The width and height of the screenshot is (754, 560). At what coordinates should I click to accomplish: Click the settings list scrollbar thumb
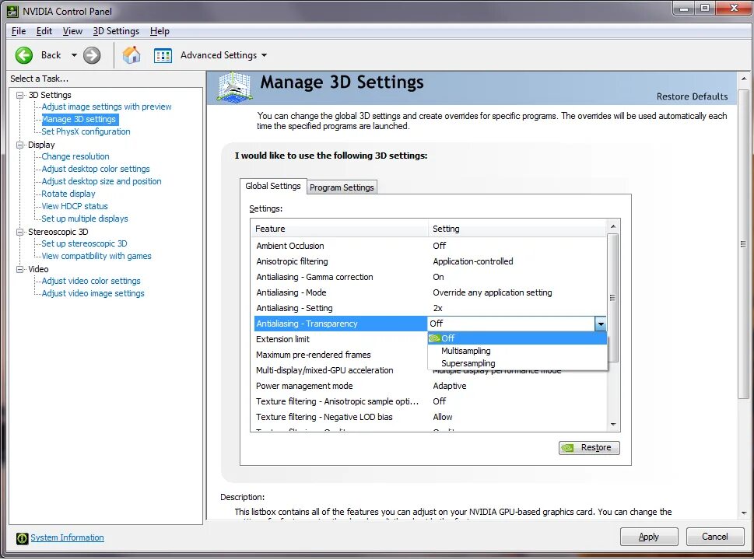point(612,298)
